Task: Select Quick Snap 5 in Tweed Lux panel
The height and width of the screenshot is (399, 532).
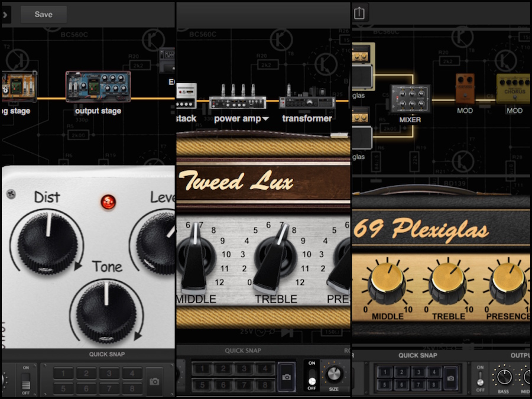Action: (203, 385)
